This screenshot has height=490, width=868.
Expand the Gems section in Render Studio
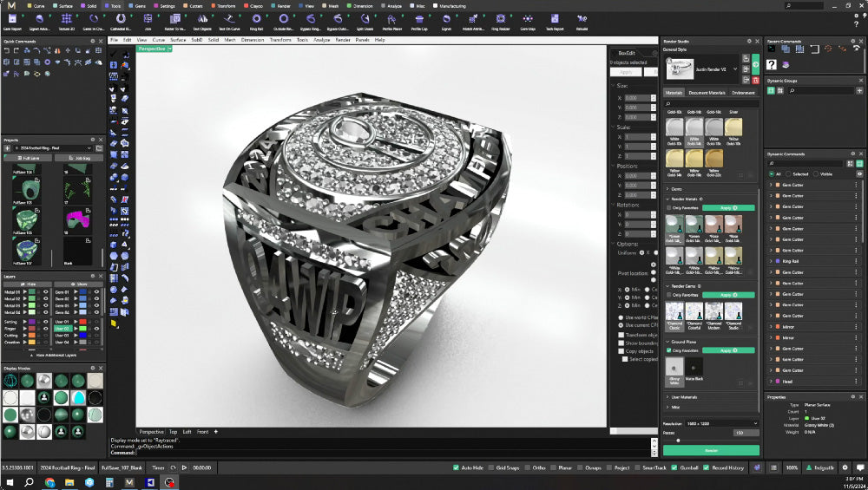pyautogui.click(x=668, y=189)
